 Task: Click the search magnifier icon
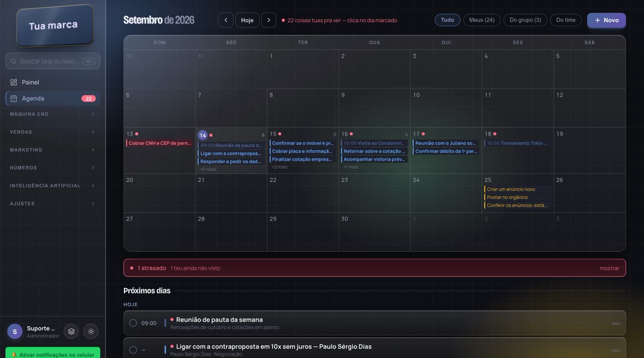click(13, 61)
